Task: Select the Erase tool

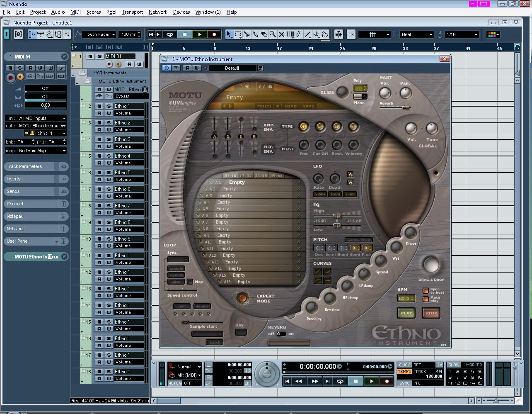Action: tap(264, 34)
